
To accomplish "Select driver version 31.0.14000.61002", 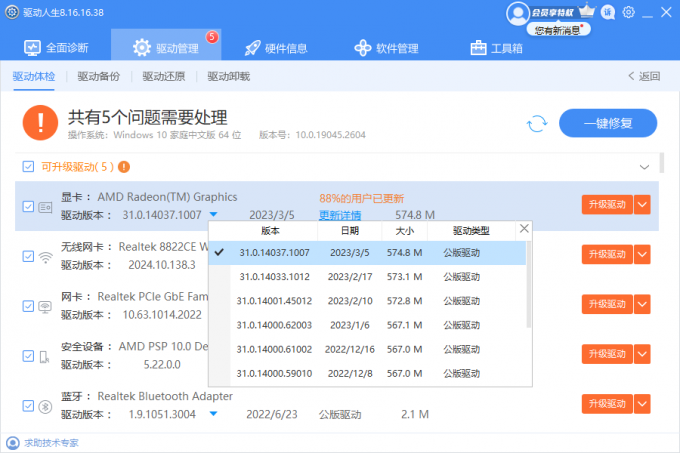I will [x=367, y=349].
